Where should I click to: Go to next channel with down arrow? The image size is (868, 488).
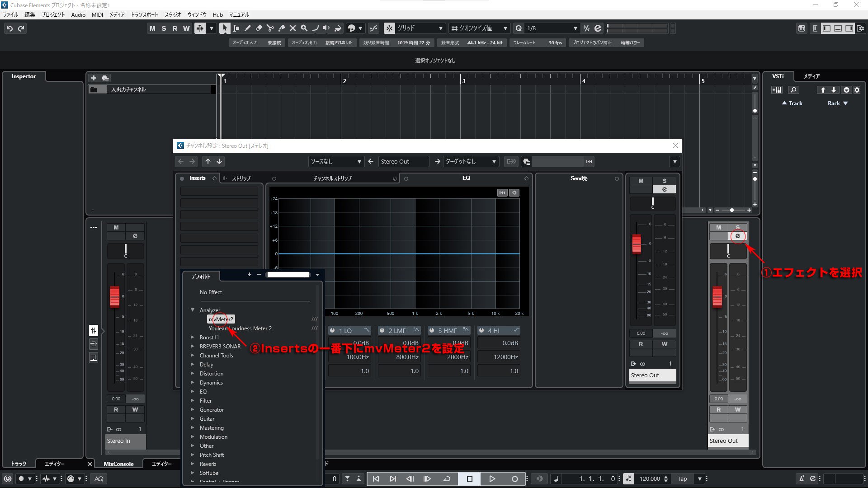point(219,161)
